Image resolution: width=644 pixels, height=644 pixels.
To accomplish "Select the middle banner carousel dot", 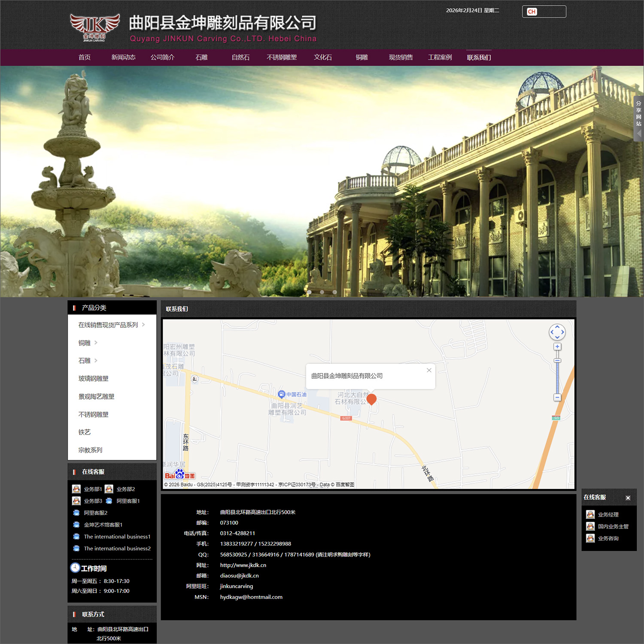I will pyautogui.click(x=322, y=292).
